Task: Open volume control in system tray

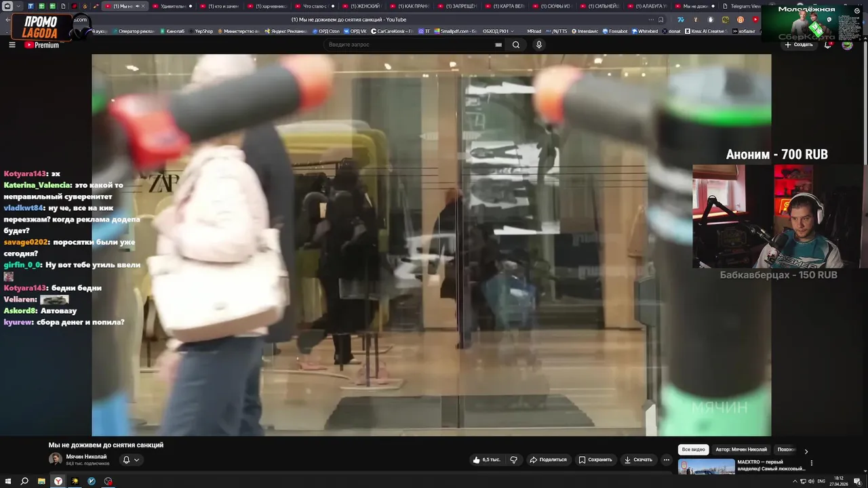Action: [812, 481]
